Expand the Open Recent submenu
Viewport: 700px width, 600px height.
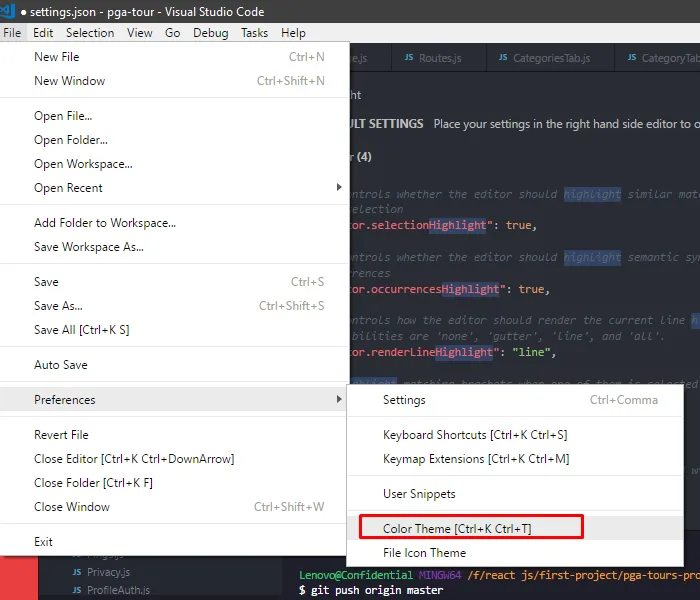pyautogui.click(x=175, y=188)
